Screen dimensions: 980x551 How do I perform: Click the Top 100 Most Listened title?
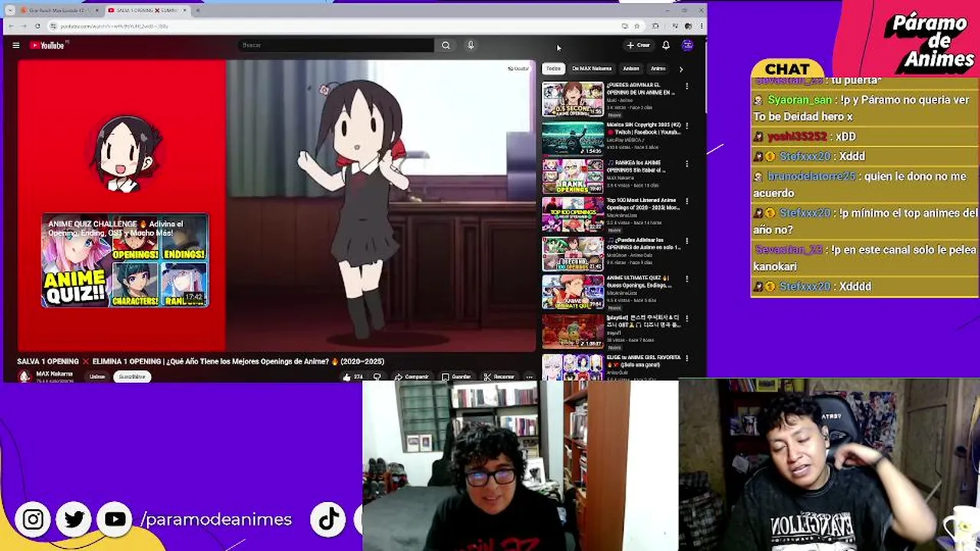(x=643, y=204)
